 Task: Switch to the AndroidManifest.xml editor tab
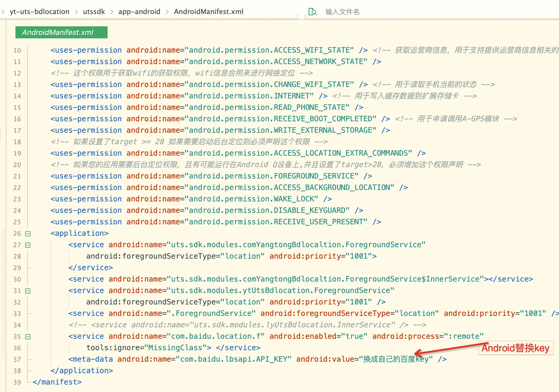[61, 32]
